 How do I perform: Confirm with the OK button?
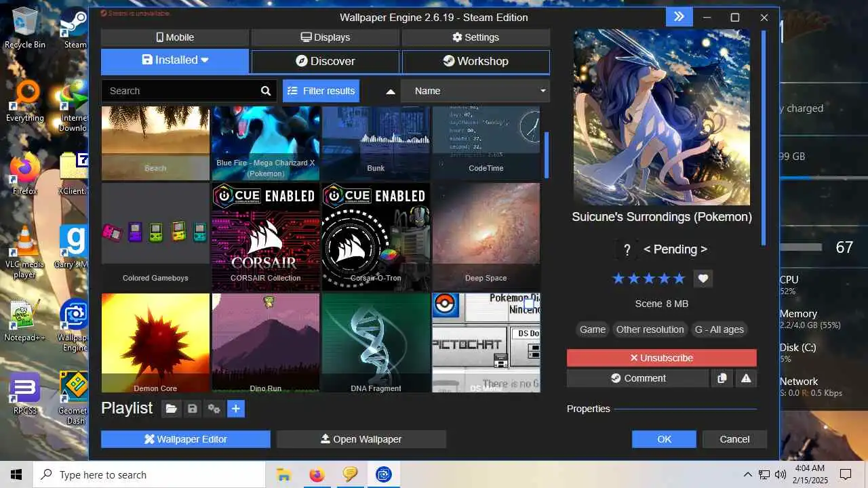[664, 439]
